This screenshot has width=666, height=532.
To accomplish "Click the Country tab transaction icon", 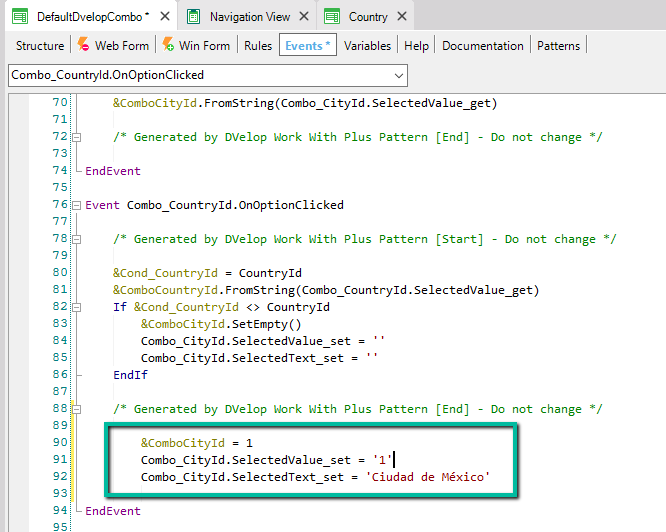I will coord(332,17).
